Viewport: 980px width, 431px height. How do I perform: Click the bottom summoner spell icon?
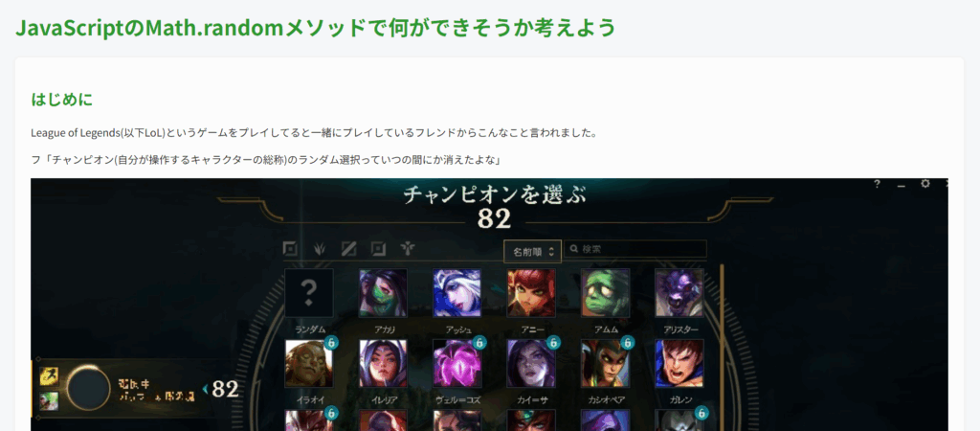[x=50, y=401]
